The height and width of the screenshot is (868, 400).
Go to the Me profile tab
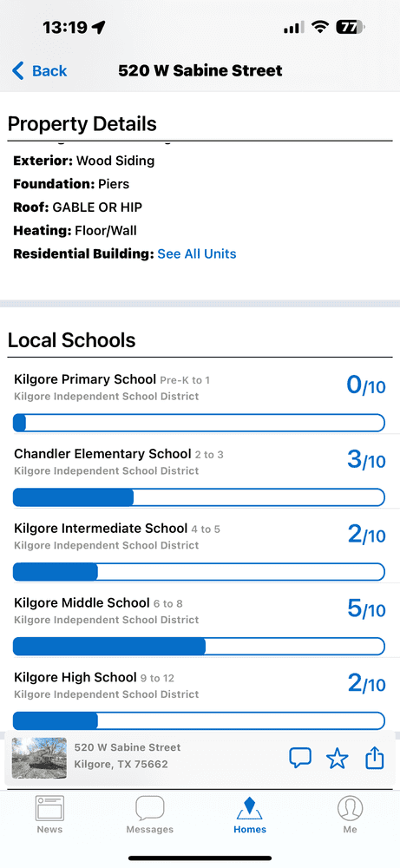pyautogui.click(x=351, y=815)
